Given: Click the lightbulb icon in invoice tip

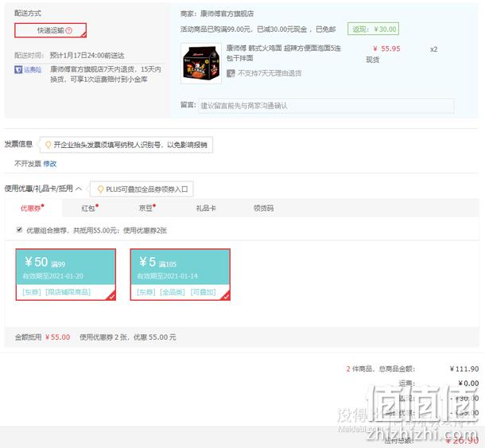Looking at the screenshot, I should [48, 145].
